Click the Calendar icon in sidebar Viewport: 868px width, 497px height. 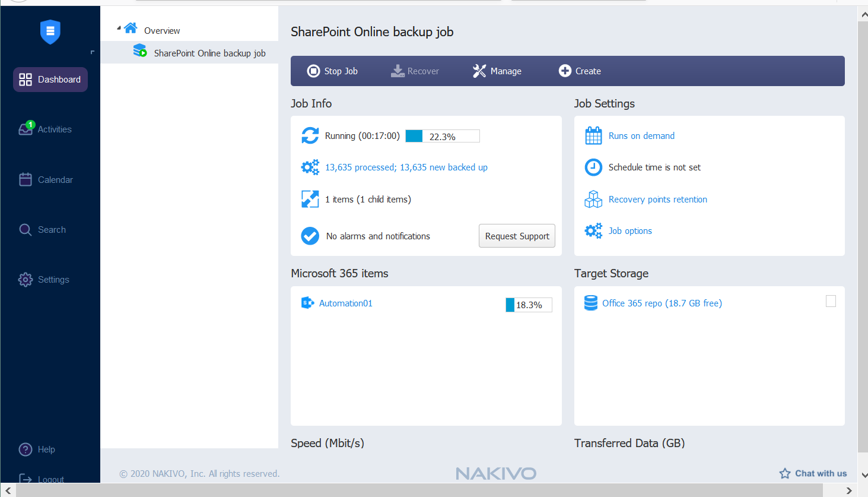click(26, 179)
